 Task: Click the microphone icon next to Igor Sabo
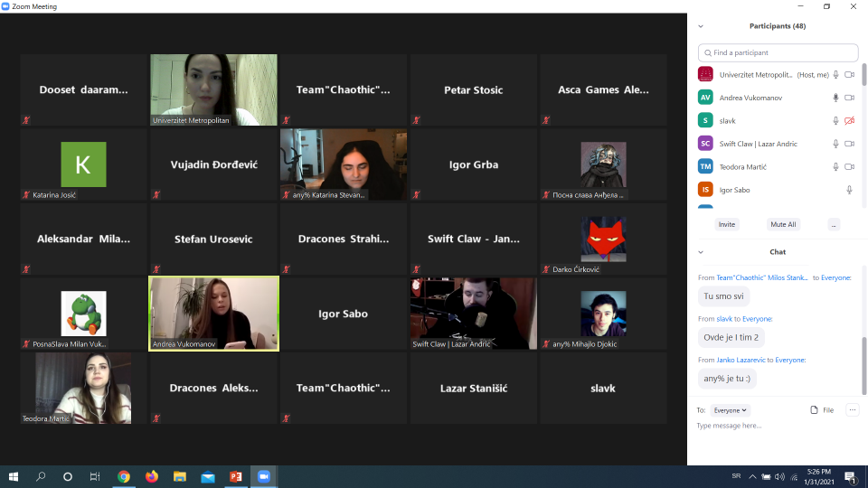pyautogui.click(x=849, y=190)
